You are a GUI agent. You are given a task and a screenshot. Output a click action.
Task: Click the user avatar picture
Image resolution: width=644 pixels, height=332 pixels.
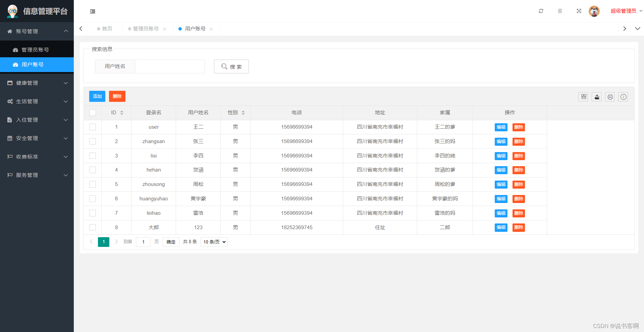[x=594, y=11]
